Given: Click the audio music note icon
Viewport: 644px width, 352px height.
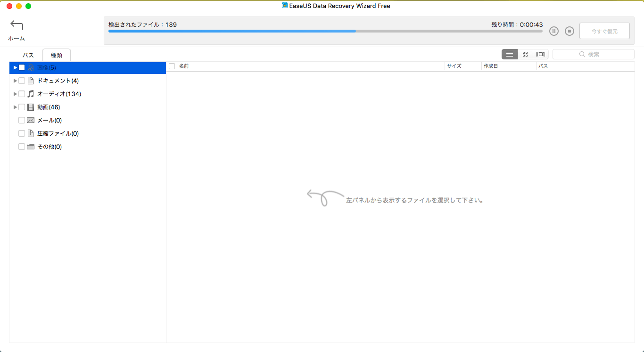Looking at the screenshot, I should (x=31, y=94).
